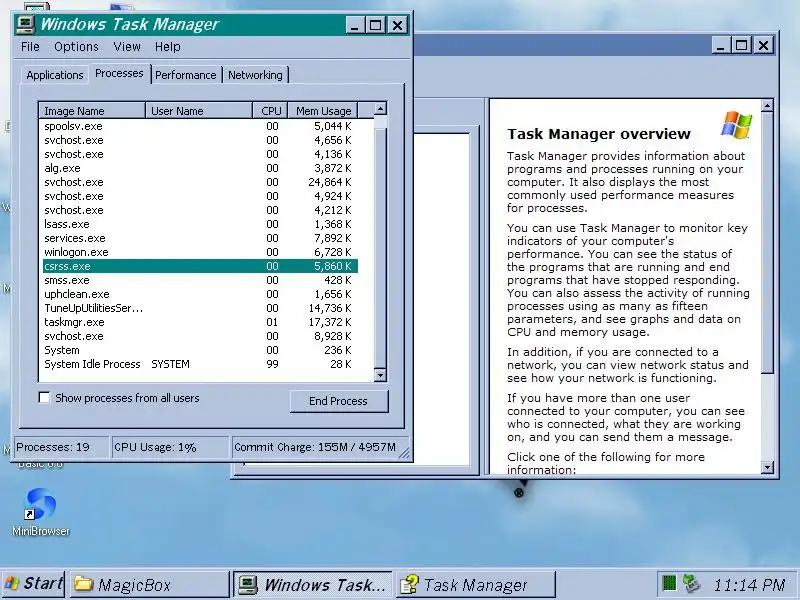Viewport: 800px width, 600px height.
Task: Select the smss.exe process
Action: click(x=200, y=280)
